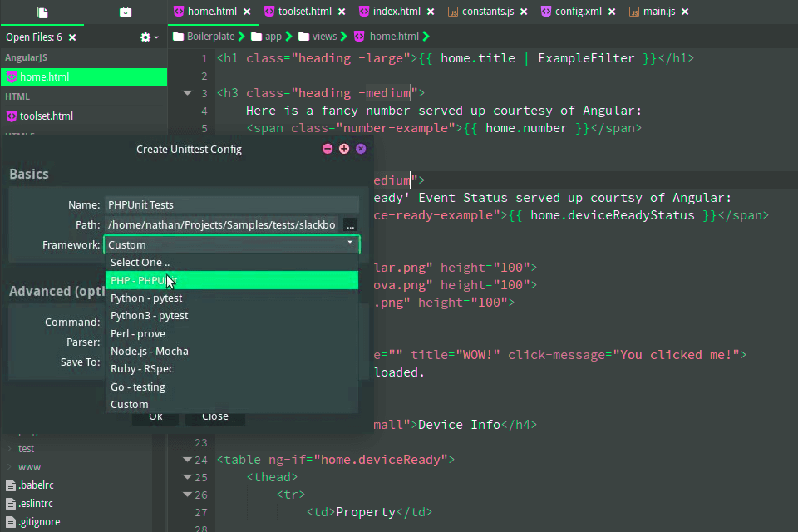Image resolution: width=798 pixels, height=532 pixels.
Task: Choose Node.js - Mocha framework option
Action: pyautogui.click(x=232, y=352)
